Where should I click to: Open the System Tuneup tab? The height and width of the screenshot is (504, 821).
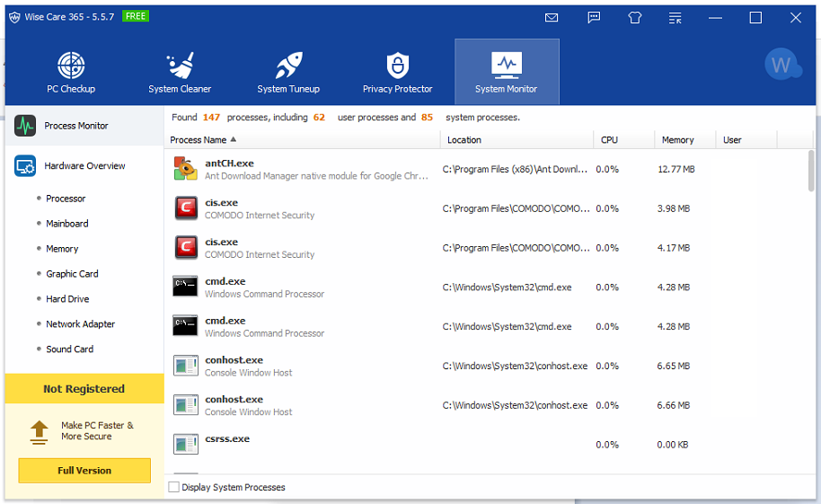(288, 72)
